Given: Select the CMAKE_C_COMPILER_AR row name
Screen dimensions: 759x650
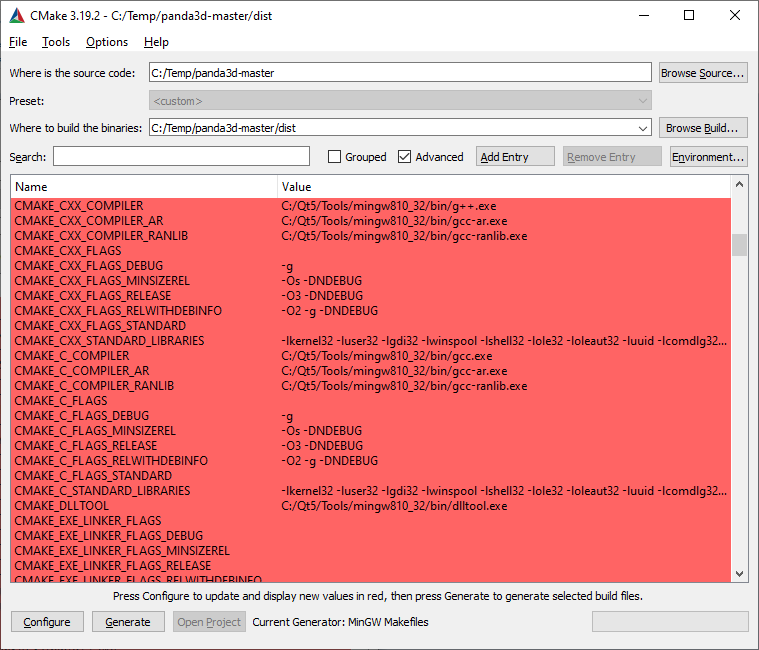Looking at the screenshot, I should 82,371.
